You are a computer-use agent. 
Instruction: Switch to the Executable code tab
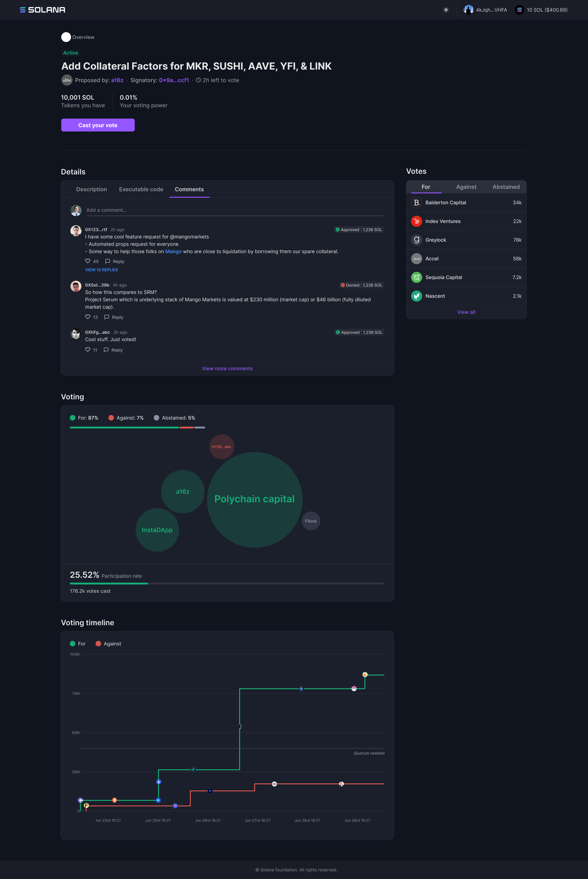click(141, 189)
